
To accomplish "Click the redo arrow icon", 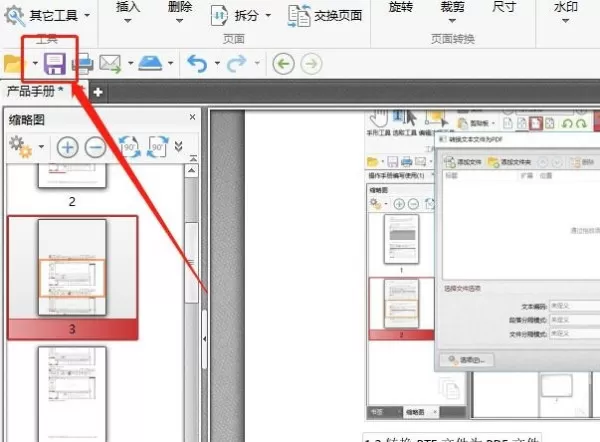I will tap(237, 63).
